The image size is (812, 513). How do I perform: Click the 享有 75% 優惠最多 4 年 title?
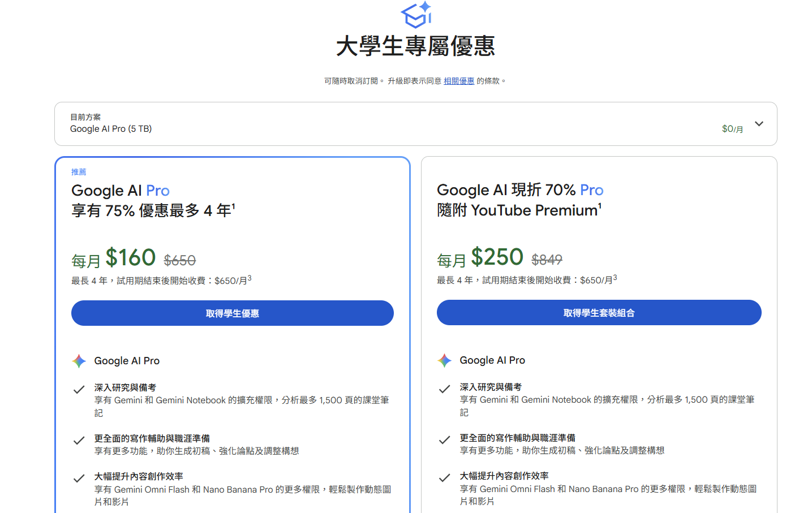pyautogui.click(x=153, y=210)
